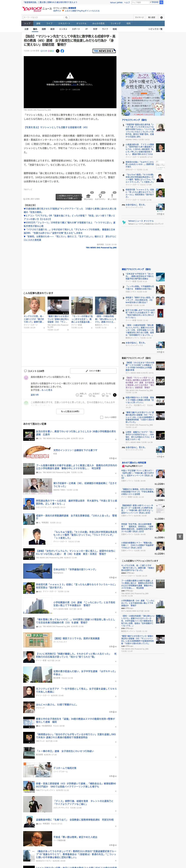The width and height of the screenshot is (186, 868).
Task: Open the オリジナル tab
Action: tap(81, 24)
